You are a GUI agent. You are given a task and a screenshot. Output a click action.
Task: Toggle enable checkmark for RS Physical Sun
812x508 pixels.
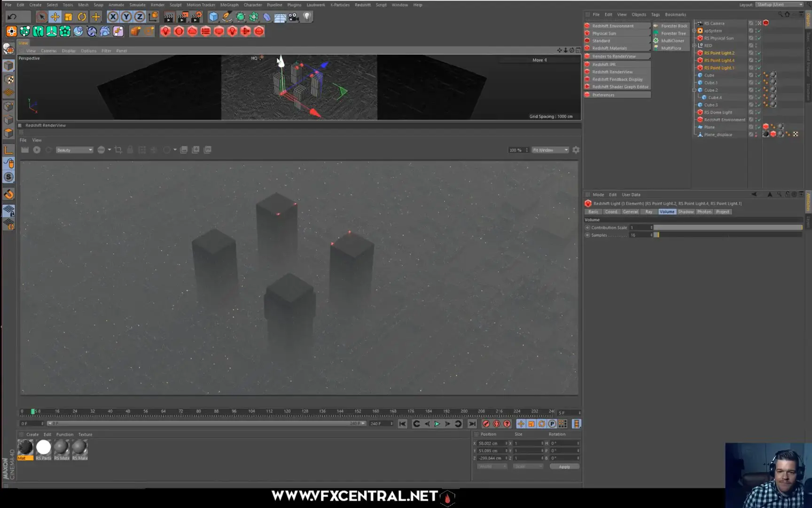coord(758,38)
